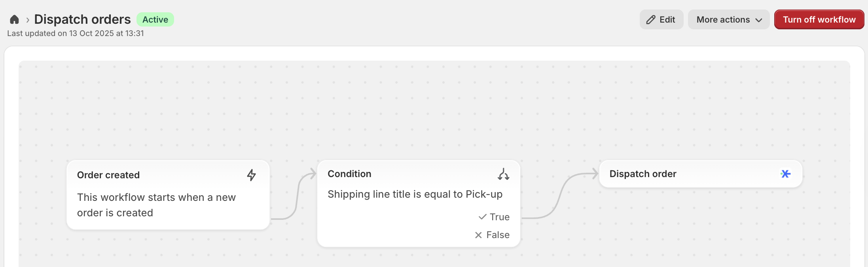Click the X icon beside False
868x267 pixels.
[478, 235]
